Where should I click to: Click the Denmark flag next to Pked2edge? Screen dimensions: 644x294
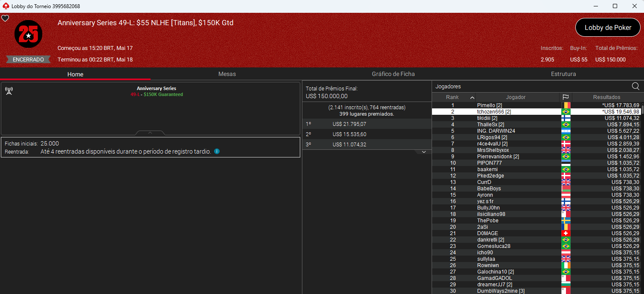(566, 176)
